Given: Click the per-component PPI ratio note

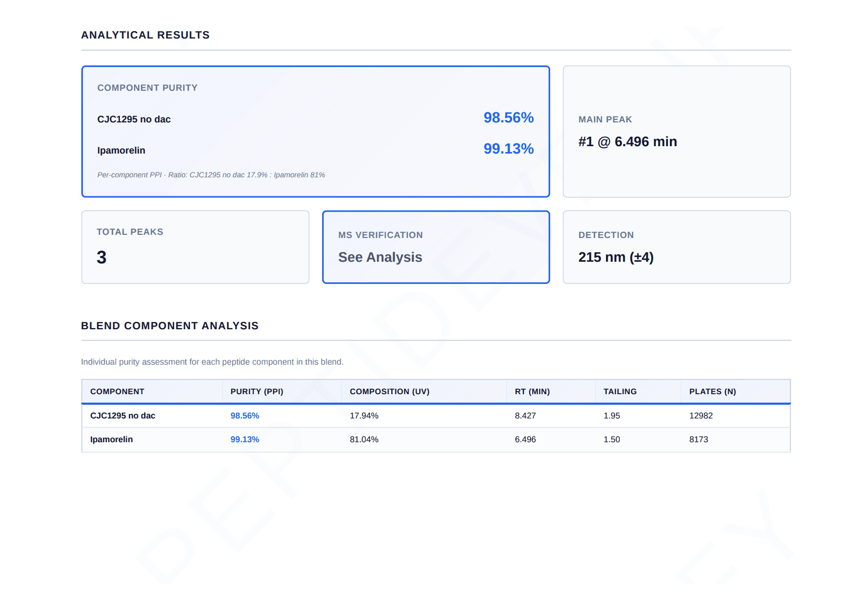Looking at the screenshot, I should coord(211,175).
